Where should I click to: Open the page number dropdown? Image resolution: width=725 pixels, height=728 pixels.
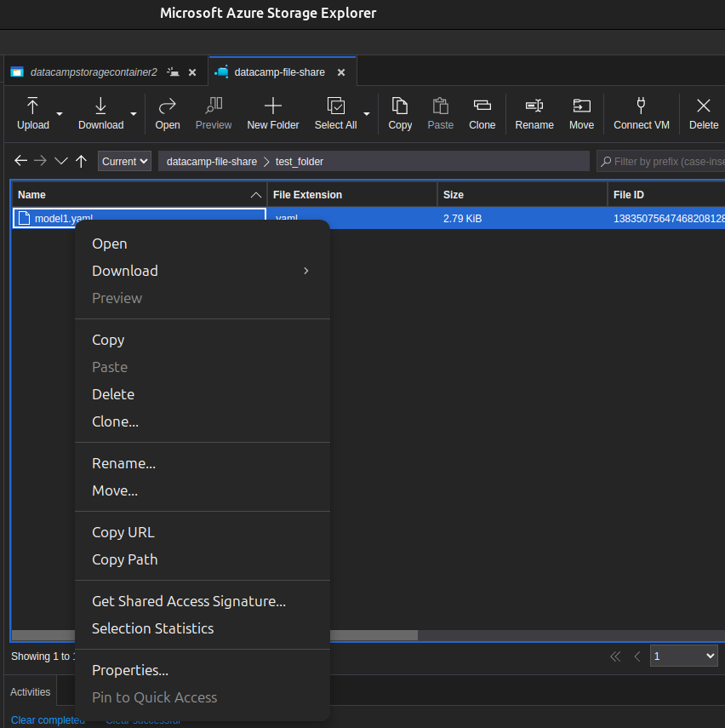[683, 656]
